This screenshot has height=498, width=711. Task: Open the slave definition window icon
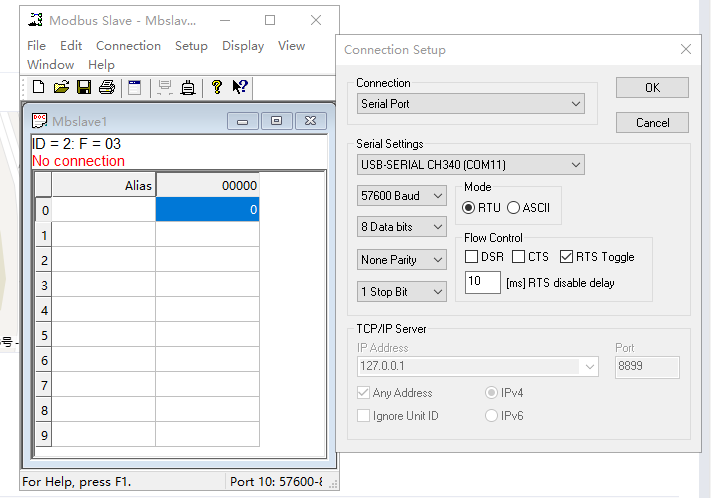pyautogui.click(x=134, y=88)
